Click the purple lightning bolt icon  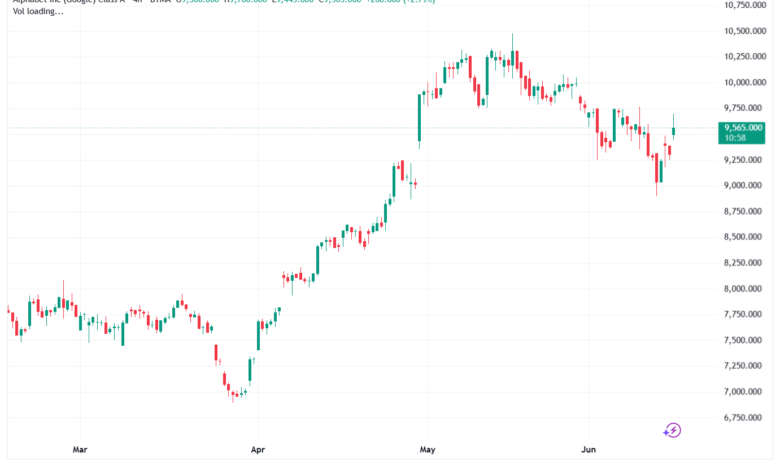tap(672, 430)
